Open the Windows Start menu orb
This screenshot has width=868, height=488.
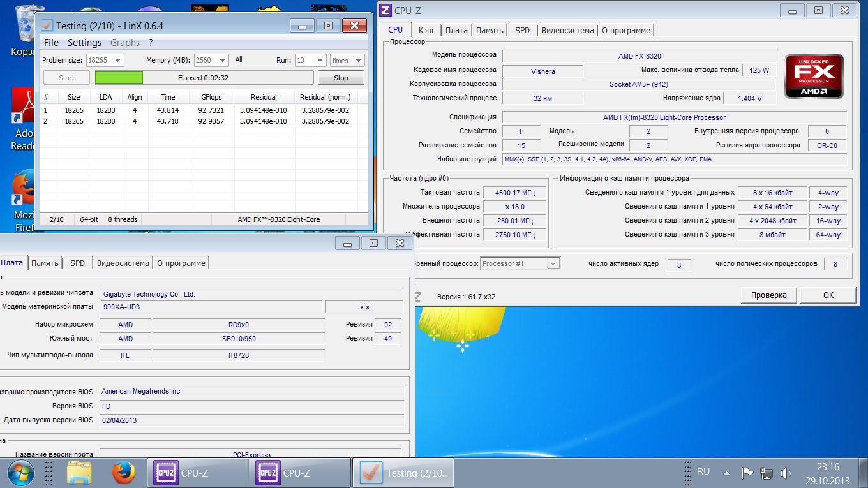(21, 473)
